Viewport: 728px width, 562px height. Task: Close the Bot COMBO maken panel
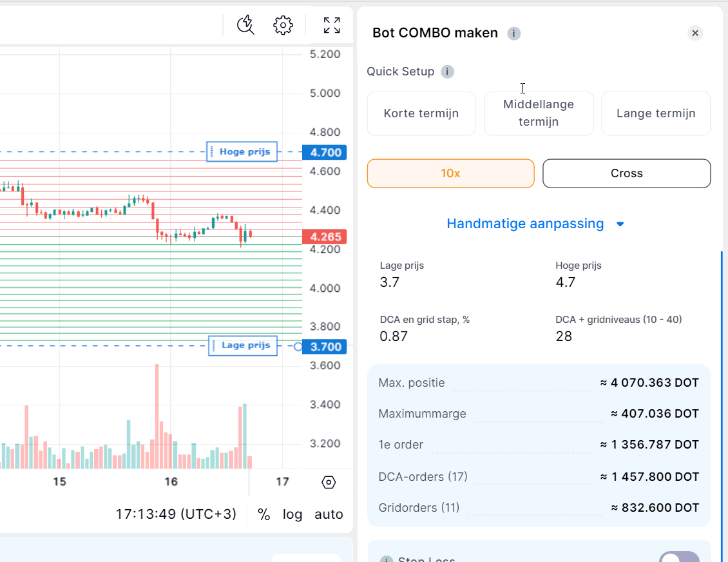(x=694, y=33)
